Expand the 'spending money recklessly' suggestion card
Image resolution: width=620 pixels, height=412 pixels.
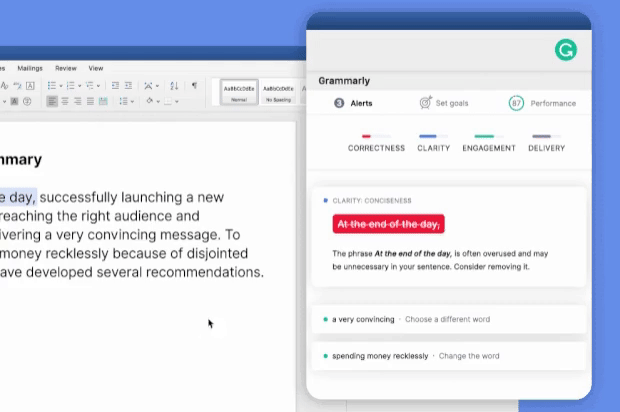click(x=449, y=356)
